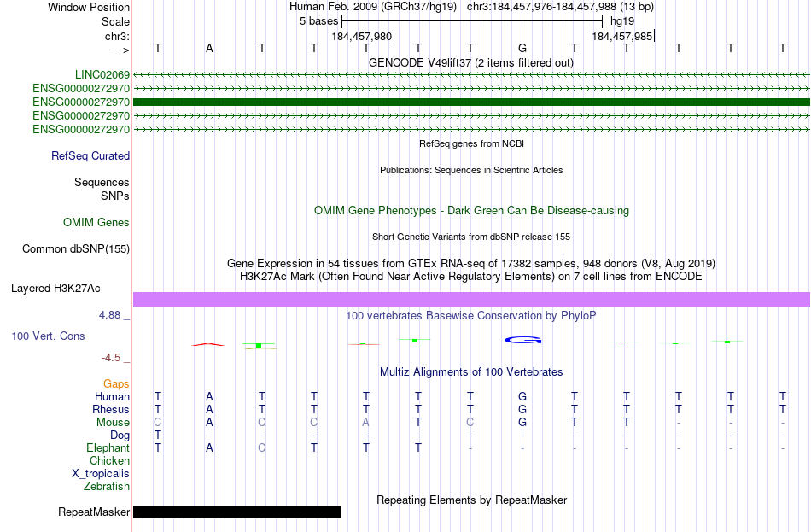Viewport: 811px width, 532px height.
Task: Click Short Genetic Variants from dbSNP title
Action: tap(471, 237)
